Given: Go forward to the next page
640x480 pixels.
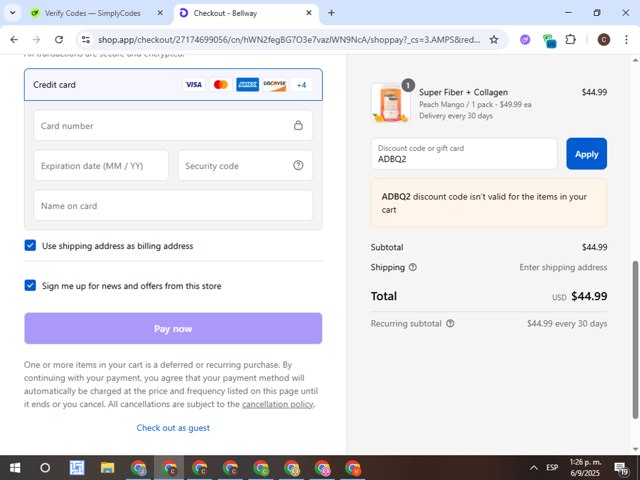Looking at the screenshot, I should click(x=36, y=40).
